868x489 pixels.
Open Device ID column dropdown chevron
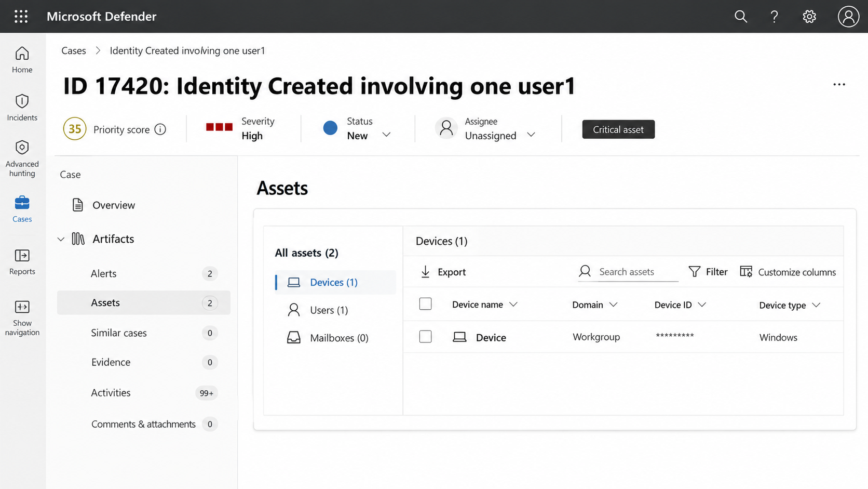point(702,305)
